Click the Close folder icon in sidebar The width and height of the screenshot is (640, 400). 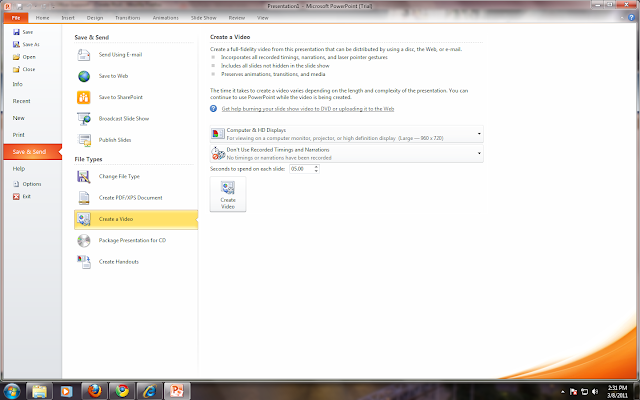16,69
